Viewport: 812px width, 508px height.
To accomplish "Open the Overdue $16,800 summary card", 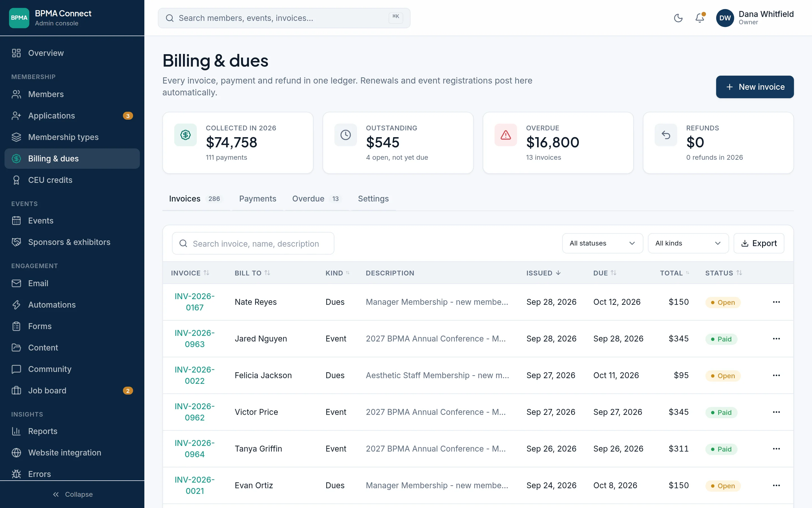I will click(558, 143).
